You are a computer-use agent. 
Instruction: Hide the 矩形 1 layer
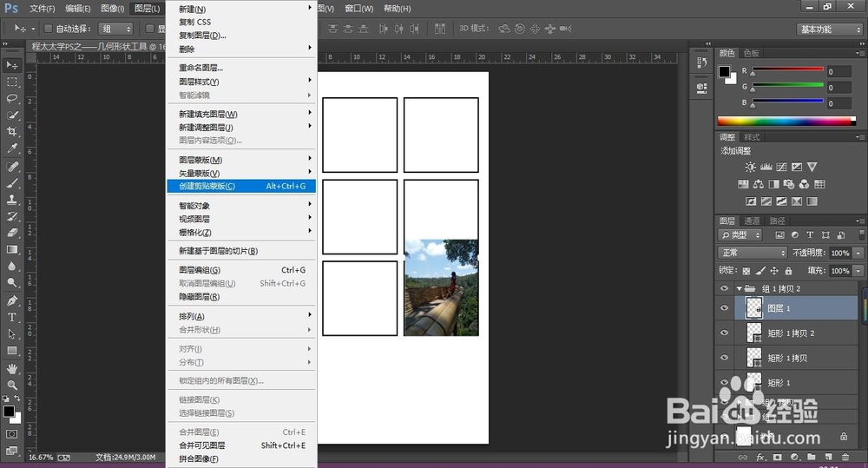click(724, 382)
